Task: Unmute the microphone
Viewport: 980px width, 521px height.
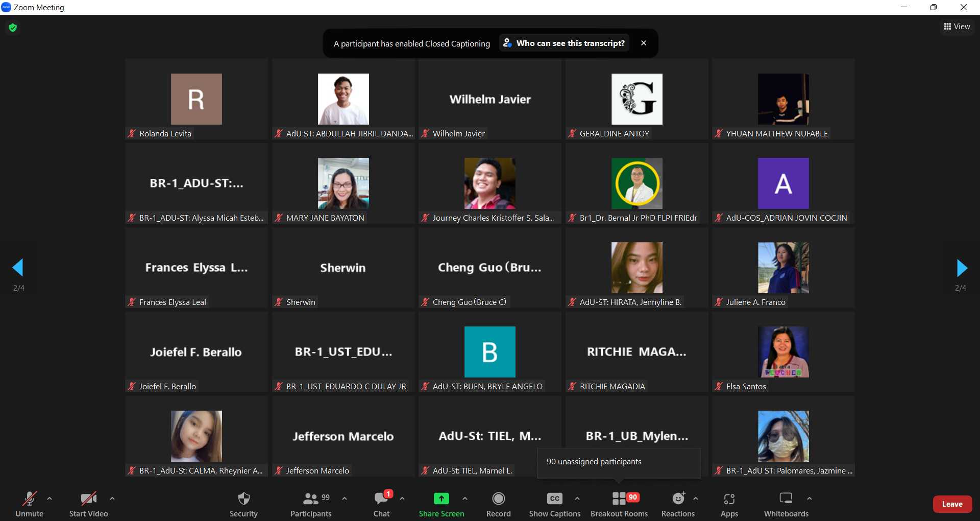Action: pos(29,499)
